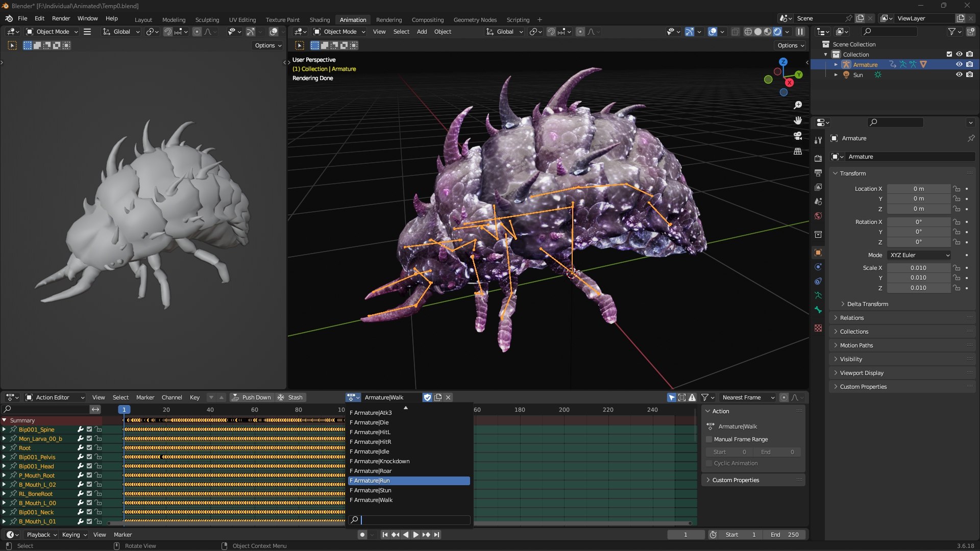Choose Armature|Knockdown from action list

[409, 461]
